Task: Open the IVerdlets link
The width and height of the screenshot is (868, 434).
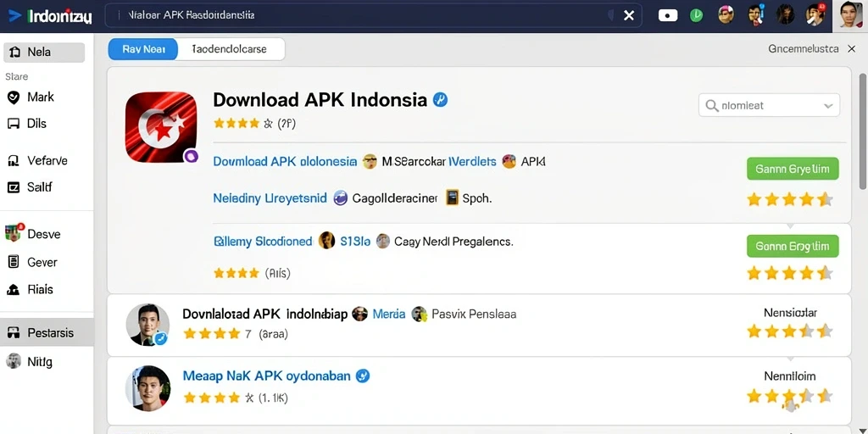Action: 472,162
